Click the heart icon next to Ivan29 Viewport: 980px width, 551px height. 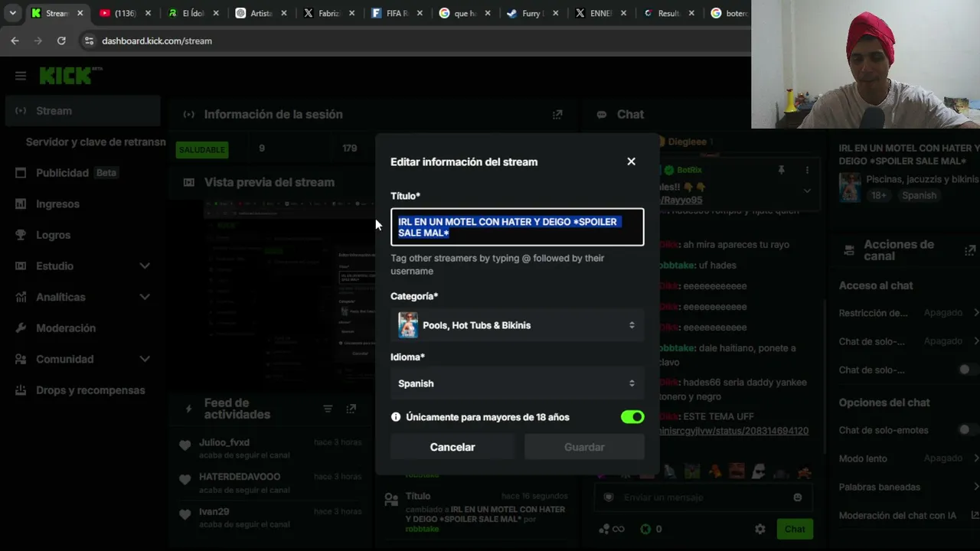(185, 514)
